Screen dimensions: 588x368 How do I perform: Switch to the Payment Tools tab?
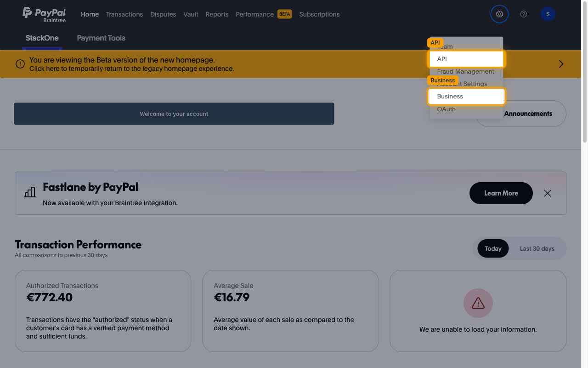click(x=101, y=38)
